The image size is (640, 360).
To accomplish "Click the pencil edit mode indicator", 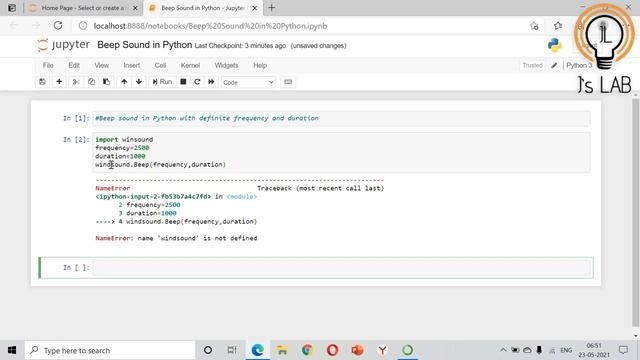I will (554, 65).
